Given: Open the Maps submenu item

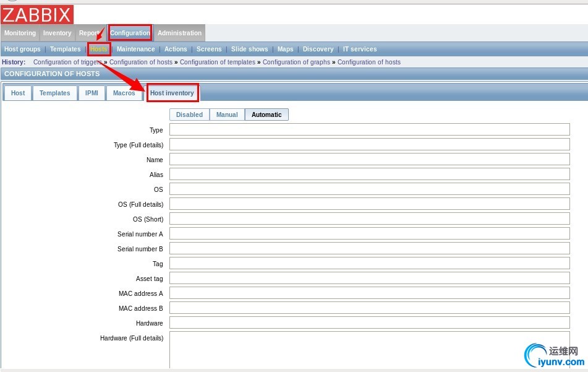Looking at the screenshot, I should point(286,49).
